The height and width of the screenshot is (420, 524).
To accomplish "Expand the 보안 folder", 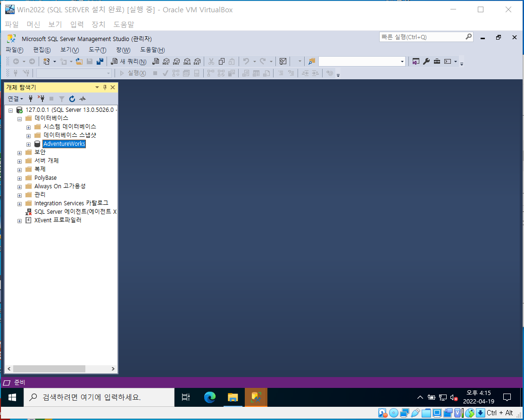I will (19, 153).
